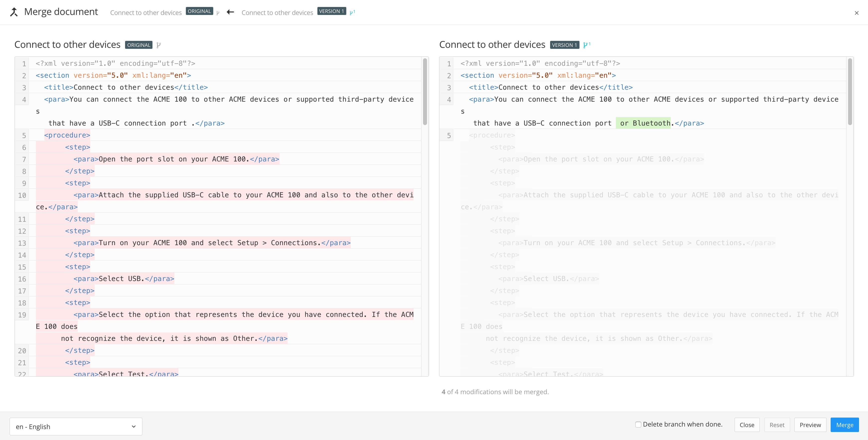Click the merge icon beside the Merge document title
Screen dimensions: 868x440
coord(14,12)
